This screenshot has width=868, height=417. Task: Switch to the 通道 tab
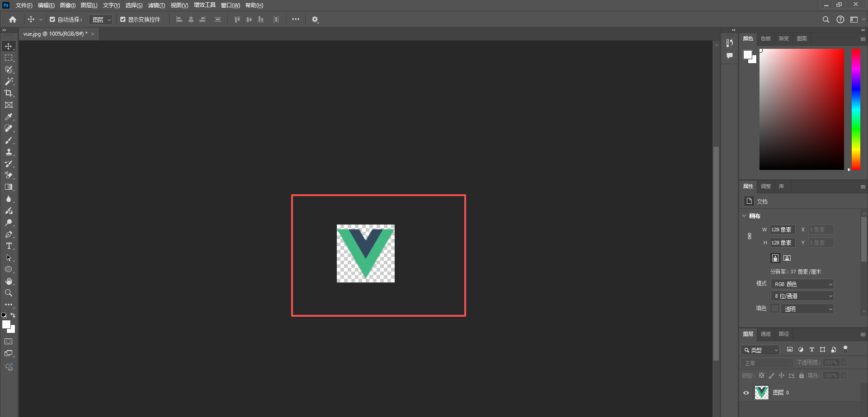pos(765,334)
